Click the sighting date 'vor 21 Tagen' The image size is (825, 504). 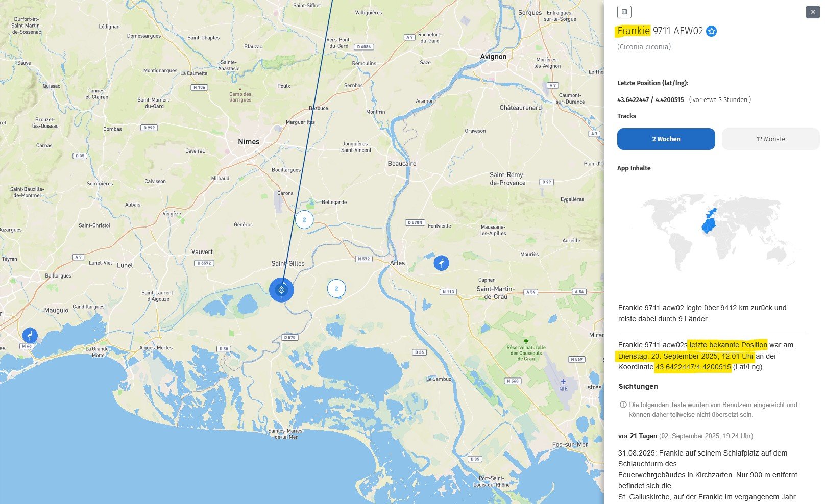coord(637,436)
